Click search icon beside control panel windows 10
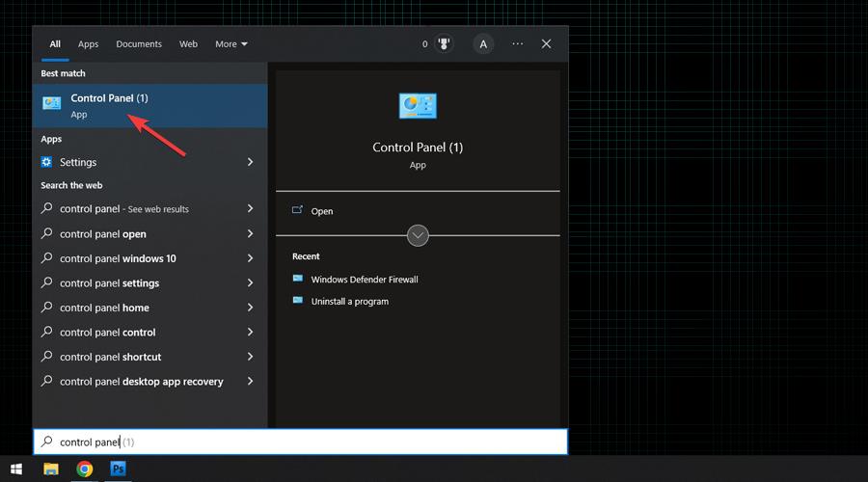 47,258
